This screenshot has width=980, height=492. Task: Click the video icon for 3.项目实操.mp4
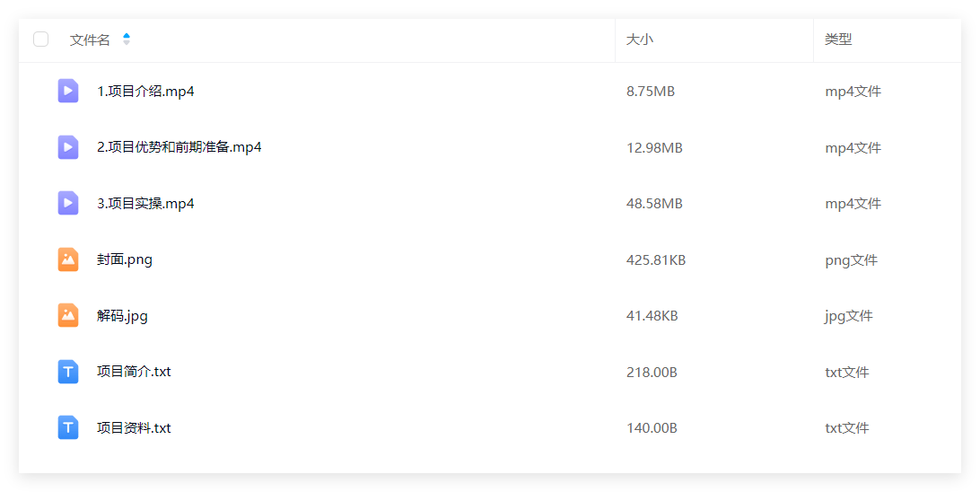(x=68, y=203)
